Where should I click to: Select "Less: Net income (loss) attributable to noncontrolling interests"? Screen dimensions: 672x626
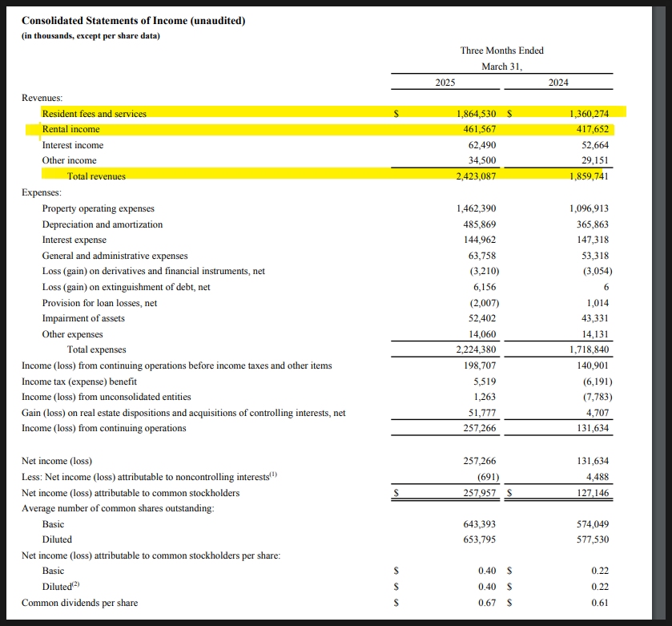point(149,476)
